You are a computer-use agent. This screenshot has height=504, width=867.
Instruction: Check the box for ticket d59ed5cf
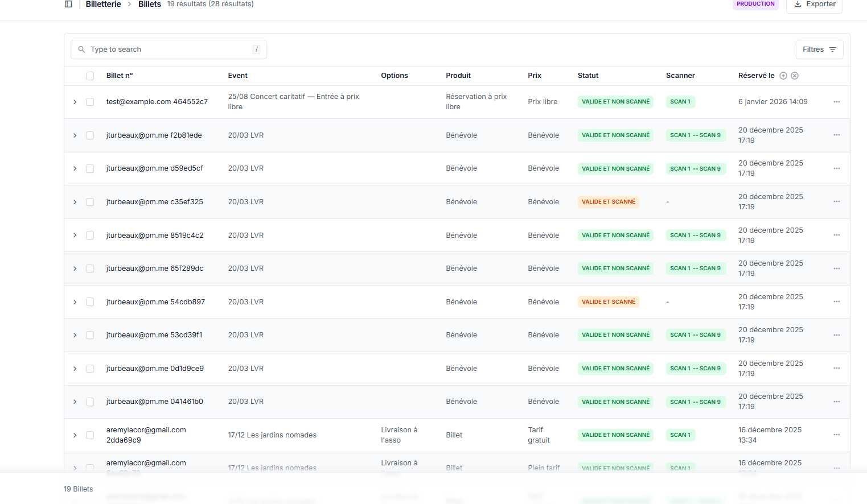[90, 169]
